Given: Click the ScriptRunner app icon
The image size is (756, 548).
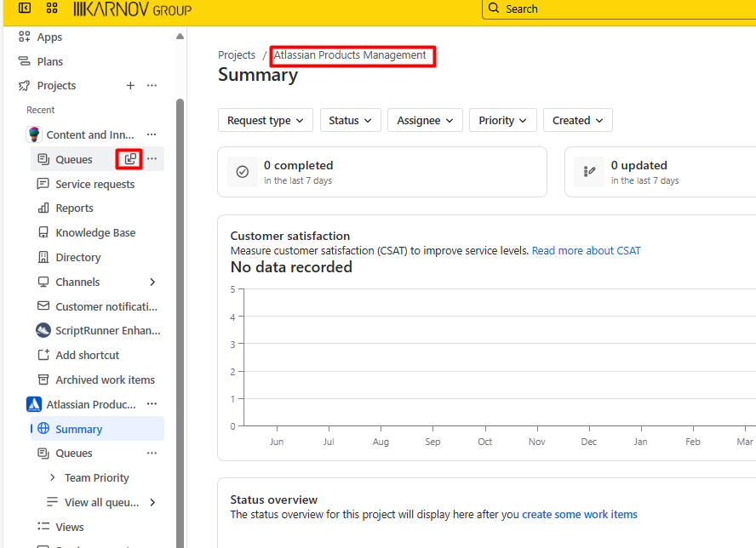Looking at the screenshot, I should (x=43, y=331).
